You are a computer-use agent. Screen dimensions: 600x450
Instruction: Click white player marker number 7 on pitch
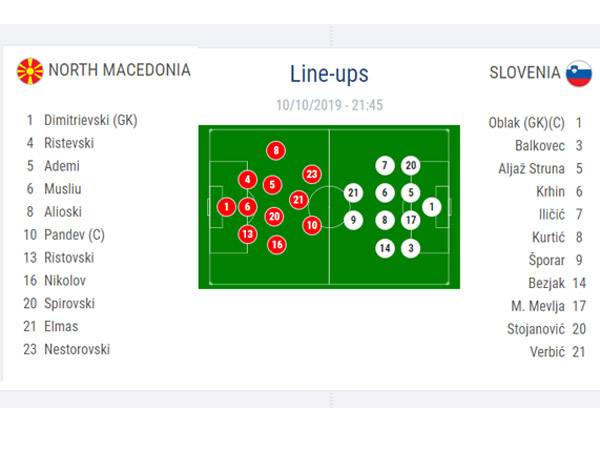click(385, 166)
